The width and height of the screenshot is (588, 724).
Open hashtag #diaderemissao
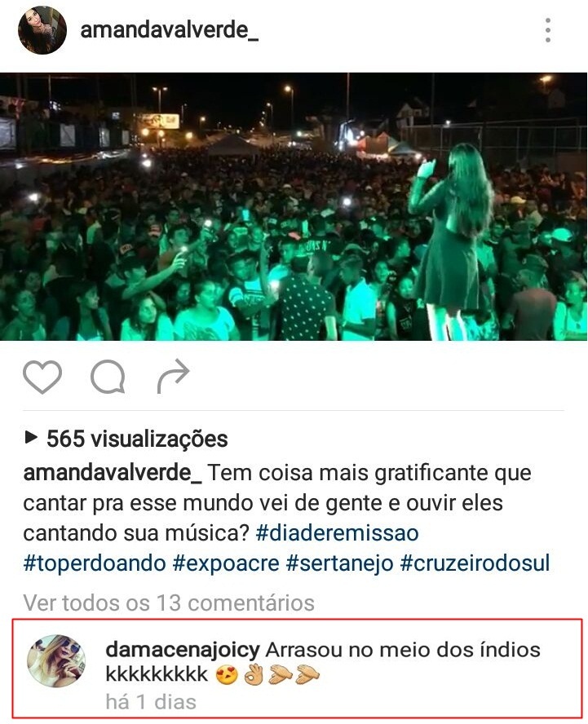(x=337, y=533)
